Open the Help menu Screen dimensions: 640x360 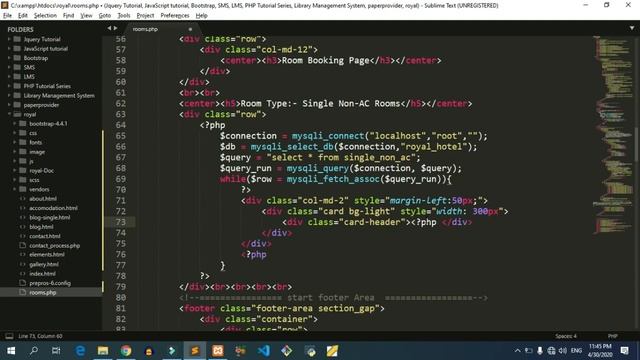[201, 16]
